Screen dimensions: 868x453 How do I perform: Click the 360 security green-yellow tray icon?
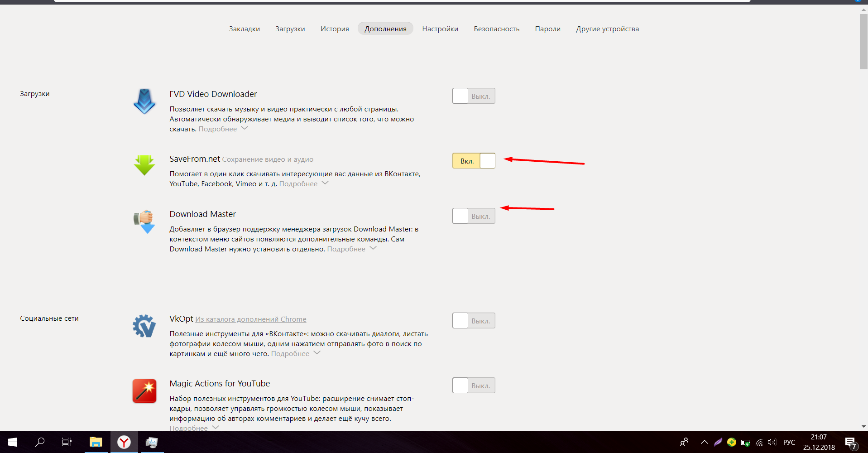(x=731, y=442)
